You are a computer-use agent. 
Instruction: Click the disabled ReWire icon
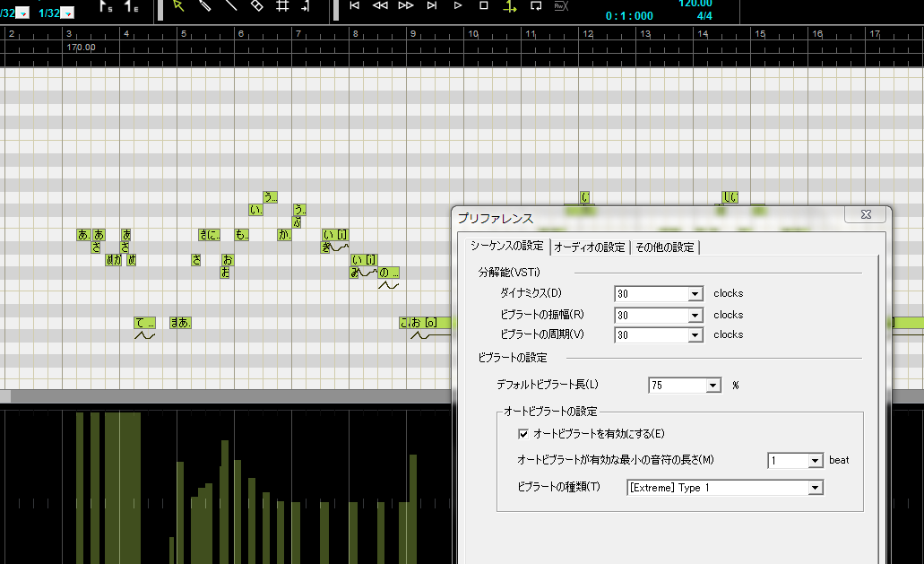click(561, 6)
